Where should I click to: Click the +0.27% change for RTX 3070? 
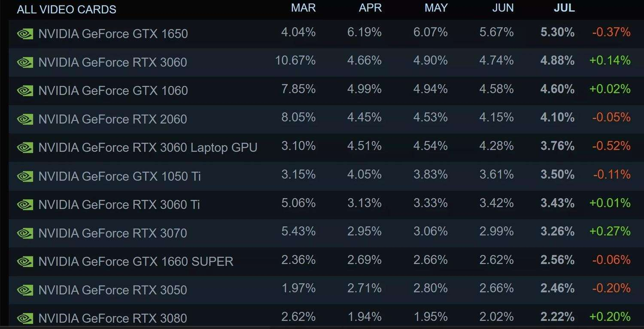coord(610,231)
